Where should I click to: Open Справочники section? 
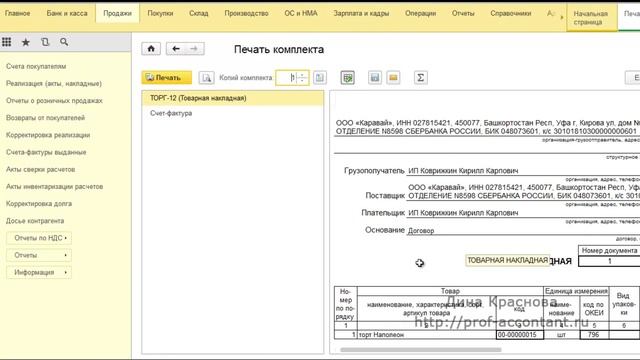511,13
